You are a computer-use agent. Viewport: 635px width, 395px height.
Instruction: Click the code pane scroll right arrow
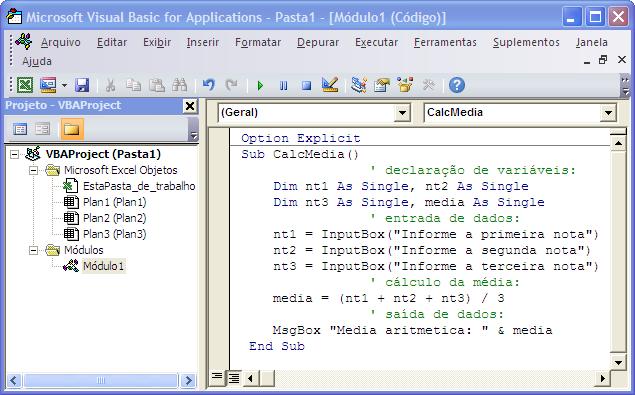[x=603, y=378]
